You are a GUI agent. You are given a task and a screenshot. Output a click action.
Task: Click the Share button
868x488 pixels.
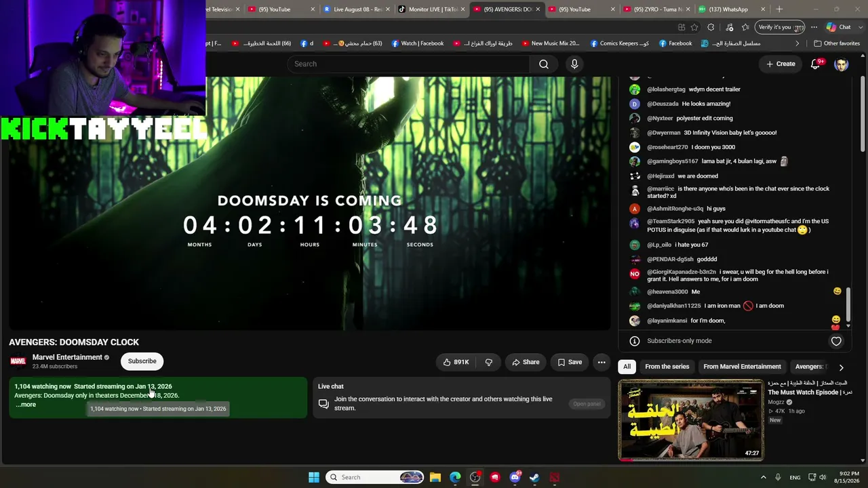(526, 362)
